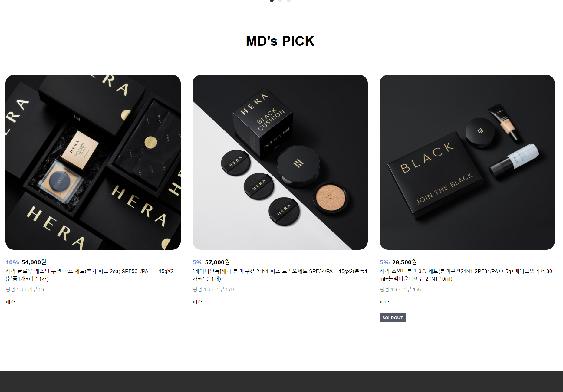Open the Join the Black set image

[467, 162]
